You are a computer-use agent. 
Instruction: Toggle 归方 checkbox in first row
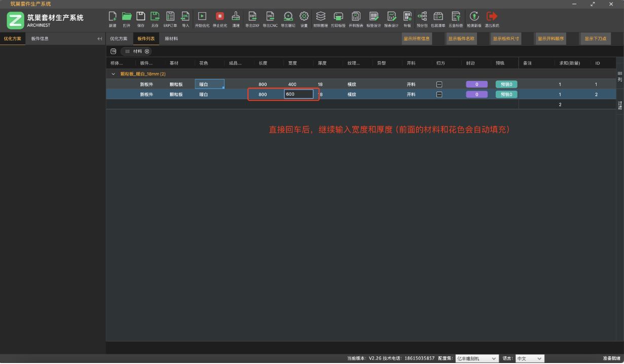439,85
